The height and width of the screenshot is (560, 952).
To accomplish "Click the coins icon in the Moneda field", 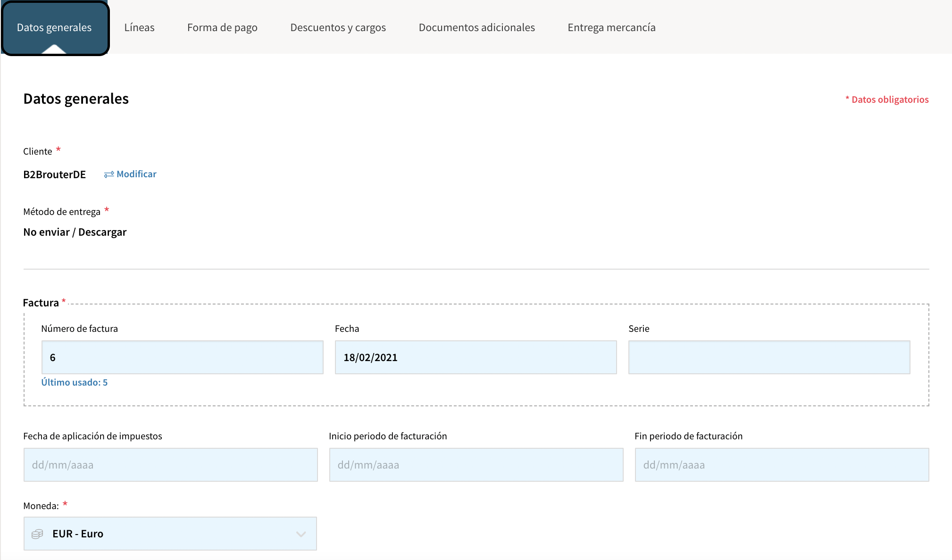I will click(x=37, y=534).
